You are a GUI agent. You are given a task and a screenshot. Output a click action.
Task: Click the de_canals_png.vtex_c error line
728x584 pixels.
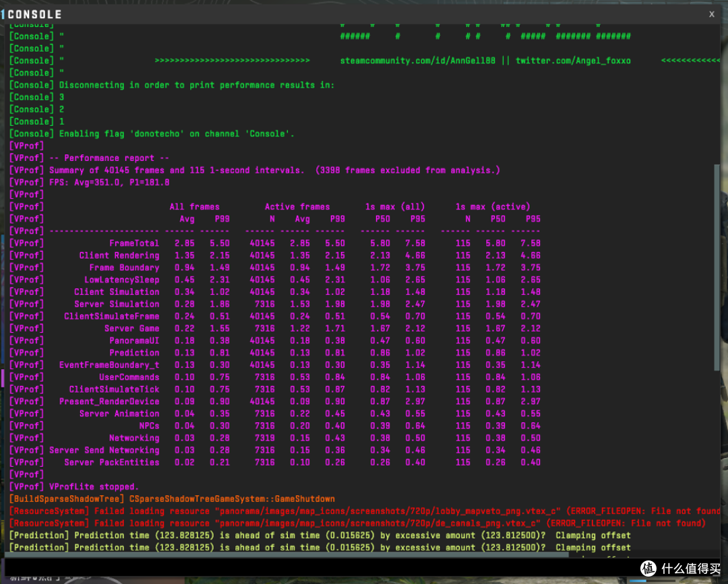tap(357, 523)
